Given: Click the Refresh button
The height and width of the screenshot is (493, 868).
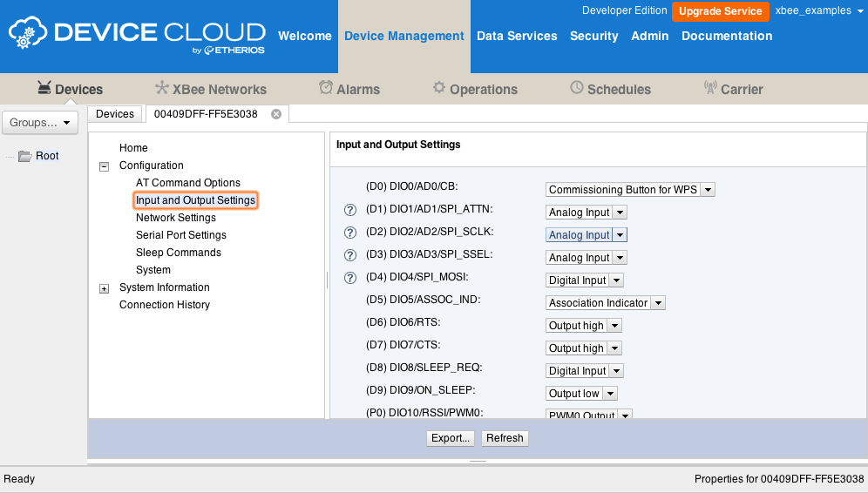Looking at the screenshot, I should [x=505, y=438].
